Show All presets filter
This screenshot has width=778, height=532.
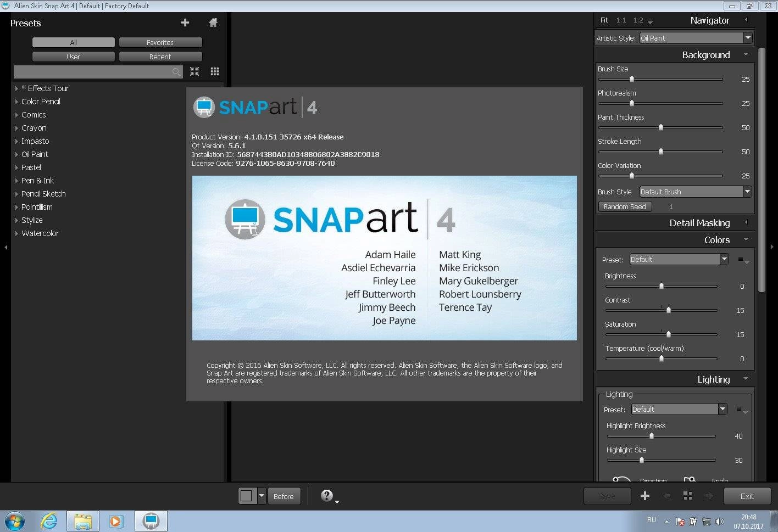tap(74, 42)
